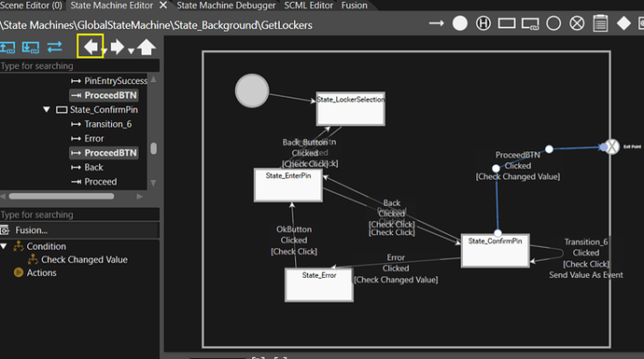The height and width of the screenshot is (359, 644).
Task: Select Proceed transition in the tree
Action: tap(101, 181)
